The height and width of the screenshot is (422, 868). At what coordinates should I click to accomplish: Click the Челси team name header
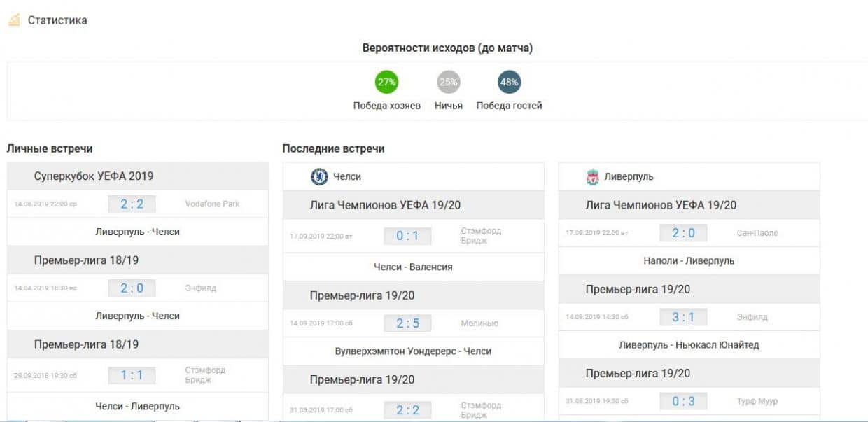(347, 176)
